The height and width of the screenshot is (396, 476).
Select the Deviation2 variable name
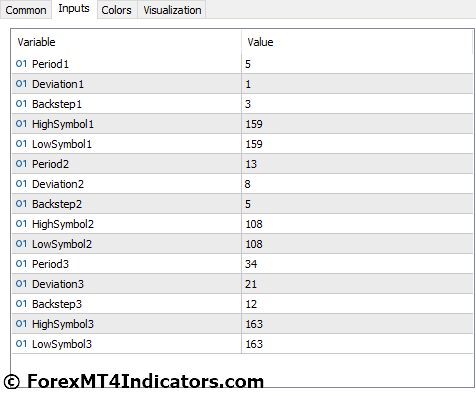(x=58, y=184)
